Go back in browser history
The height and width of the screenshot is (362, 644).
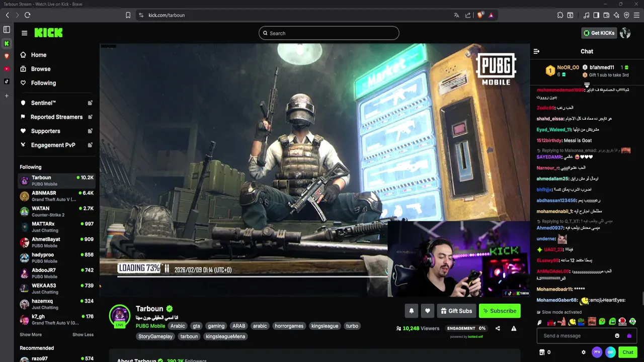7,15
